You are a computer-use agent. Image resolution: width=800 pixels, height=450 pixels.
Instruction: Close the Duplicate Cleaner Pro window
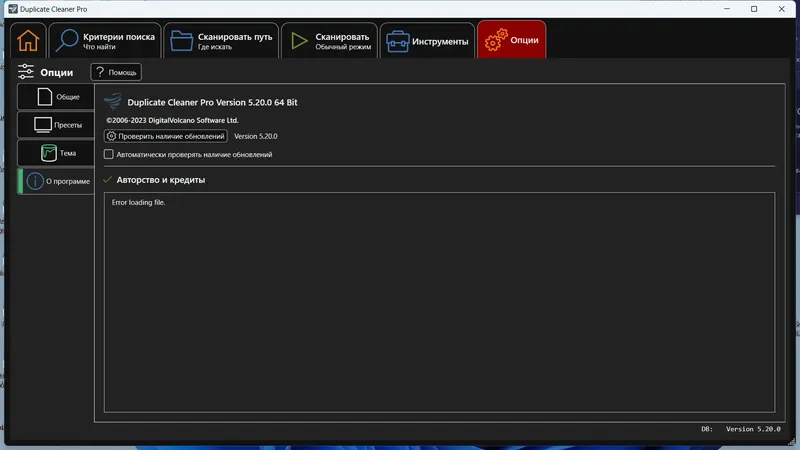tap(782, 9)
